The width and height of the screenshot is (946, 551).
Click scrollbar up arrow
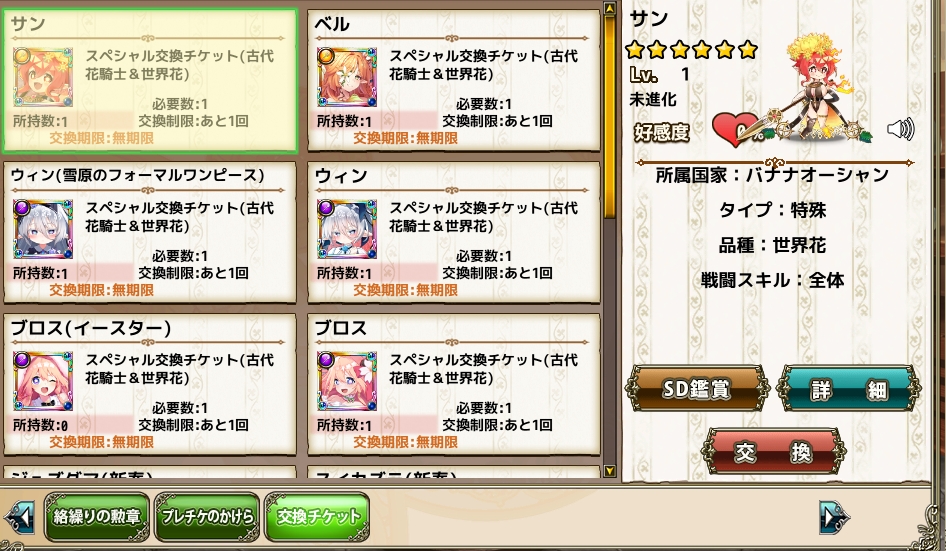(609, 8)
